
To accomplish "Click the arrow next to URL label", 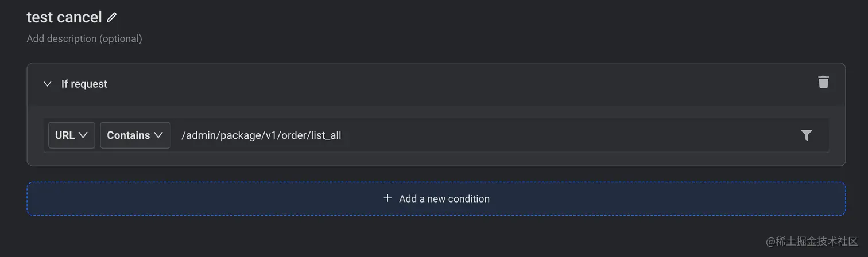I will click(x=83, y=135).
